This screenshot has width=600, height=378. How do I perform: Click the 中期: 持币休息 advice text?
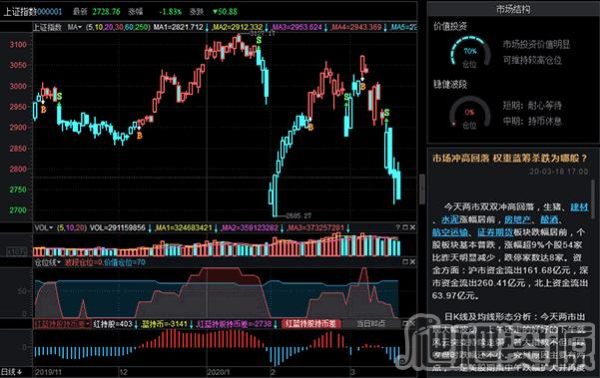click(533, 121)
